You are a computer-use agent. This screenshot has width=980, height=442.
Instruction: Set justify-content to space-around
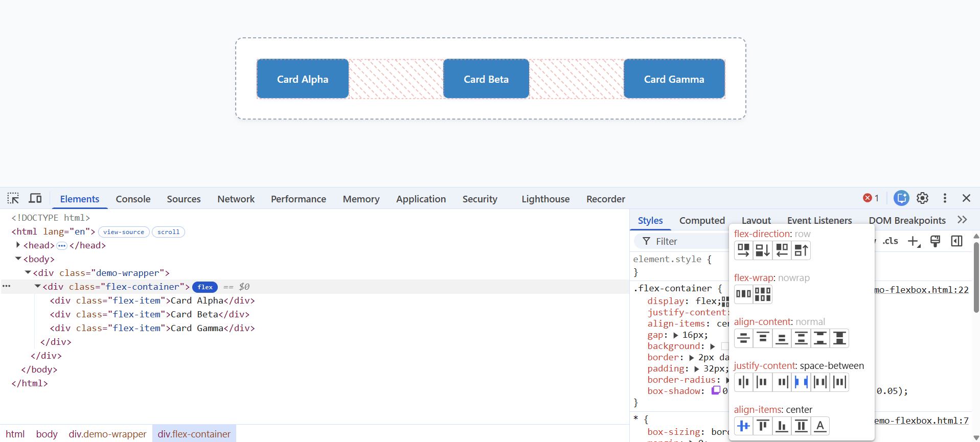pyautogui.click(x=821, y=382)
